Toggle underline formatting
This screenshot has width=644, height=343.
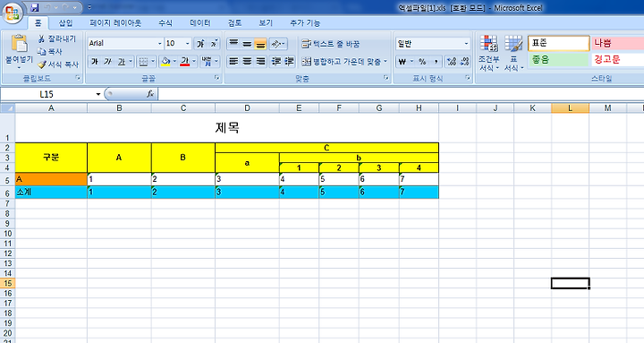[x=121, y=62]
